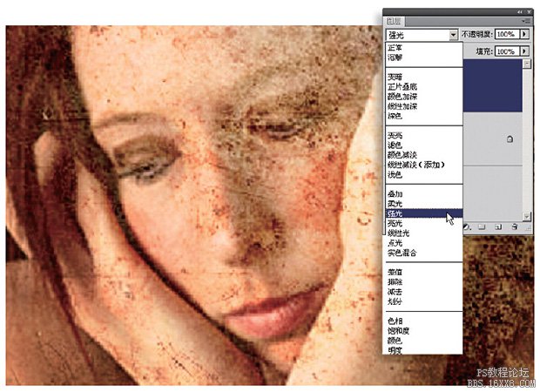This screenshot has width=540, height=392.
Task: Select the highlighted 强光 blend mode
Action: [x=423, y=213]
